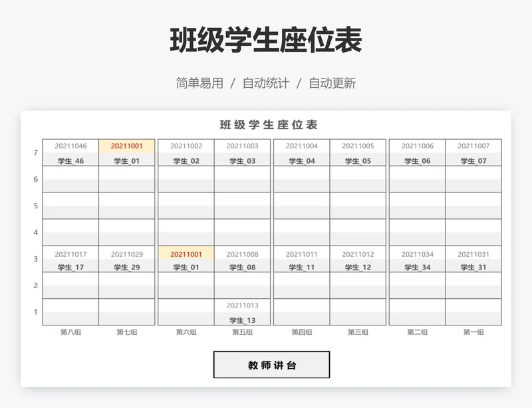The height and width of the screenshot is (408, 532).
Task: Click the 第五组 column label
Action: (242, 332)
